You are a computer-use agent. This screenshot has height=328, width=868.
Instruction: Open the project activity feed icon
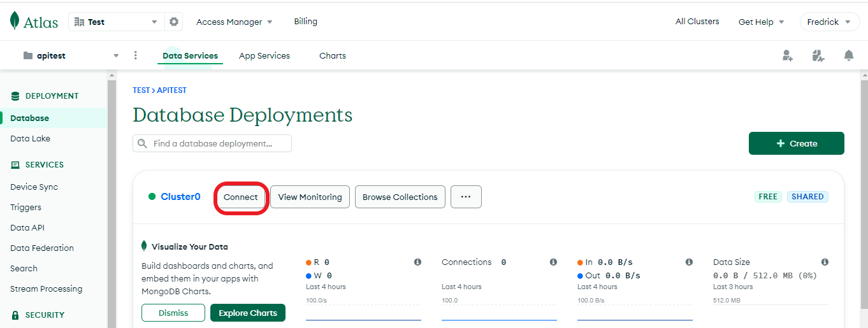(818, 55)
